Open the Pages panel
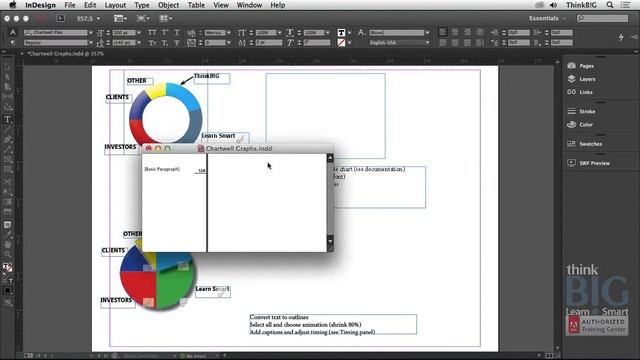640x360 pixels. [581, 66]
